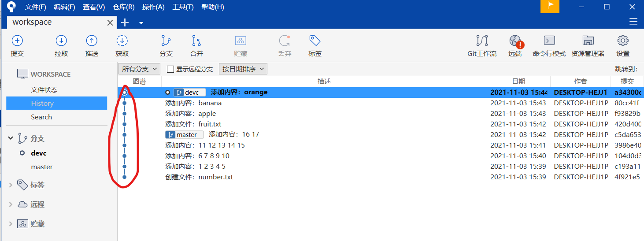Open the Remote (远端) toolbar icon

coord(515,41)
